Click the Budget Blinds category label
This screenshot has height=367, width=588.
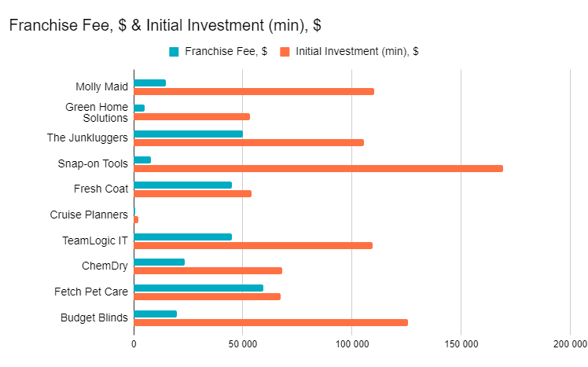pyautogui.click(x=94, y=317)
